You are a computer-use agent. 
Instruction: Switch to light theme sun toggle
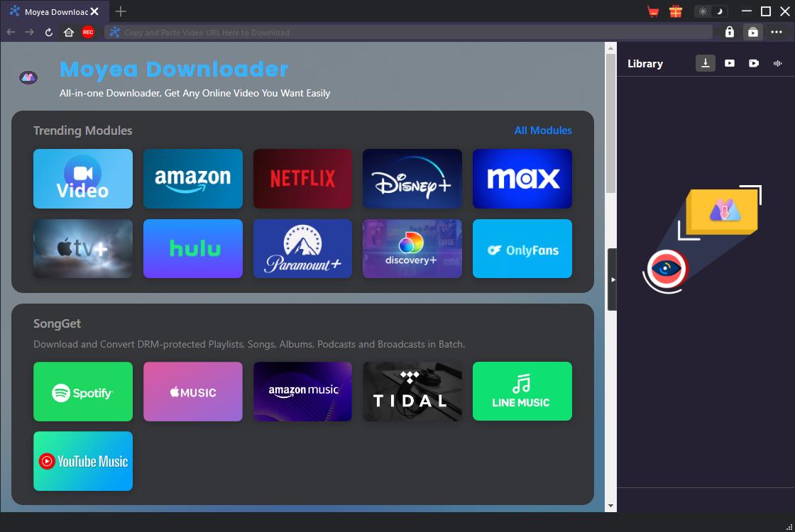(703, 11)
